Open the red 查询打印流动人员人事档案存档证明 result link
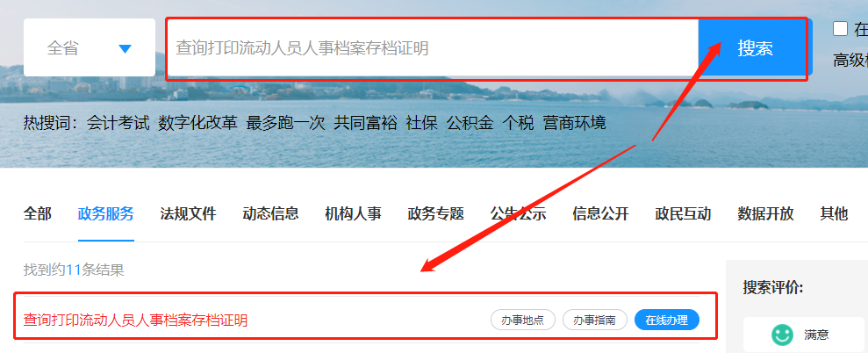The image size is (868, 353). tap(135, 321)
